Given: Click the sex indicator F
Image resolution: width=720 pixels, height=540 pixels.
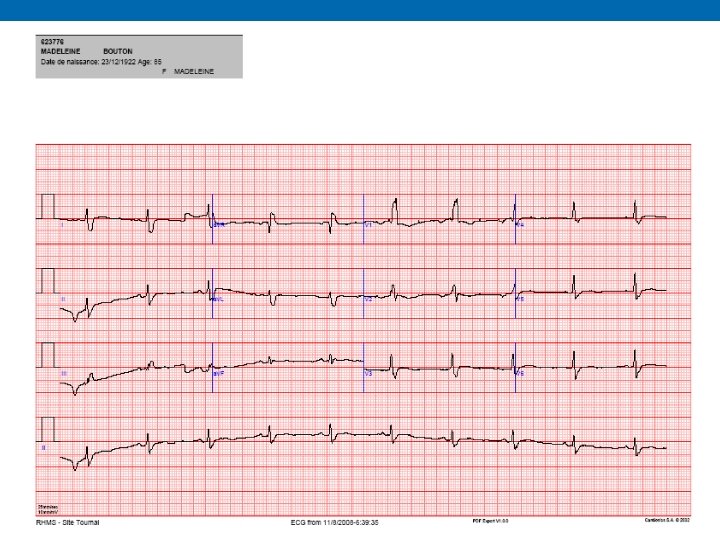Looking at the screenshot, I should (164, 72).
